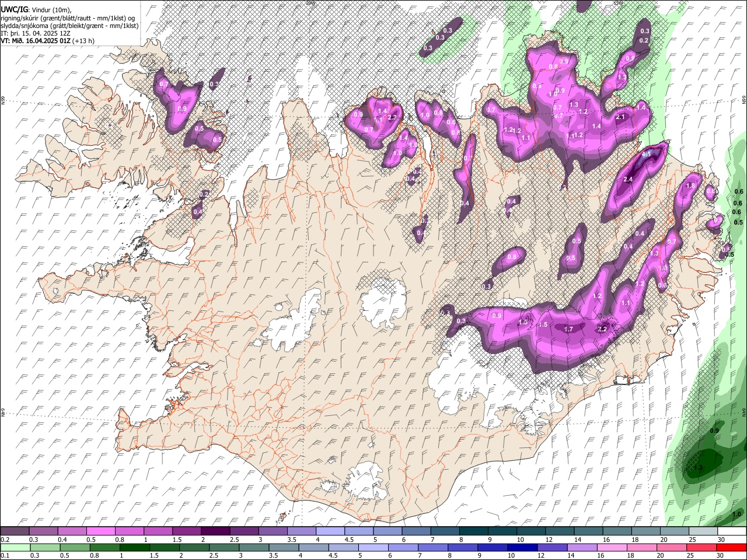This screenshot has height=560, width=747.
Task: Click the 'Vindur (10m),' heading text
Action: (x=51, y=10)
